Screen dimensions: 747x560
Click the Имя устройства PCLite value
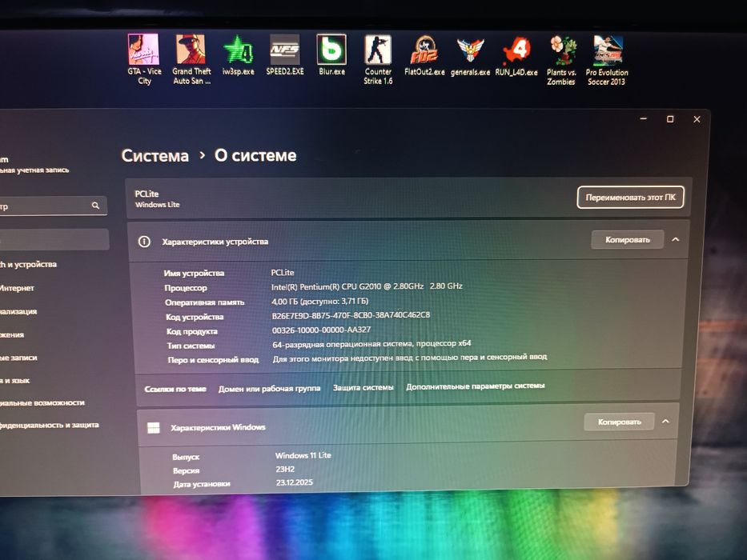[283, 272]
